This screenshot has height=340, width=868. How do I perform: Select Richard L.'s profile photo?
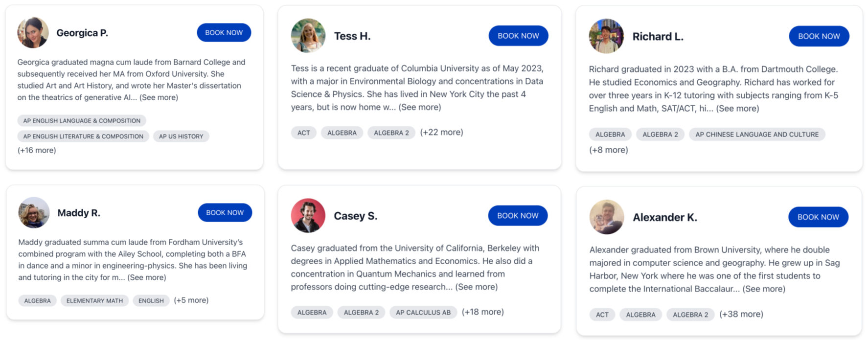pyautogui.click(x=606, y=36)
